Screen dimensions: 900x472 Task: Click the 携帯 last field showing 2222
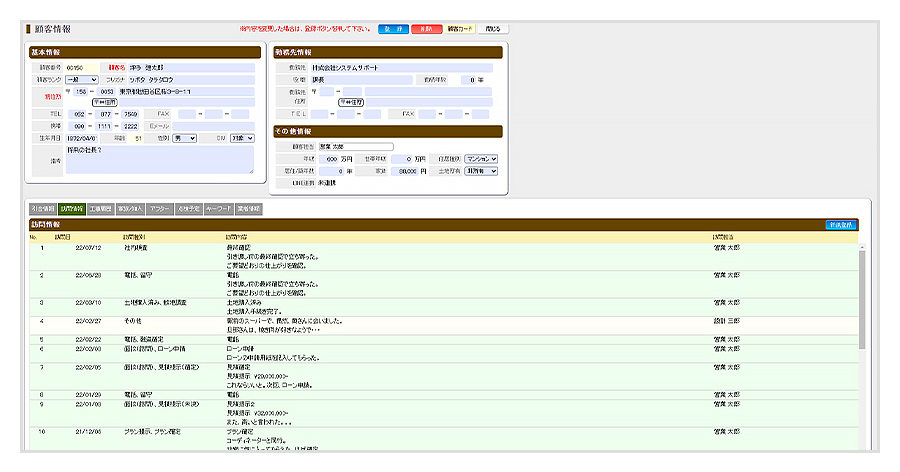(129, 126)
